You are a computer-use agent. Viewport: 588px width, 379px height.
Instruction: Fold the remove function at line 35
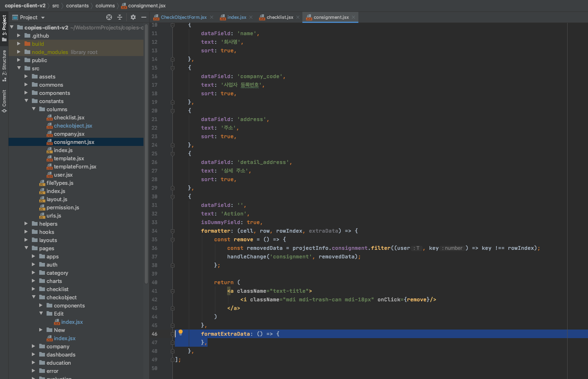(172, 240)
